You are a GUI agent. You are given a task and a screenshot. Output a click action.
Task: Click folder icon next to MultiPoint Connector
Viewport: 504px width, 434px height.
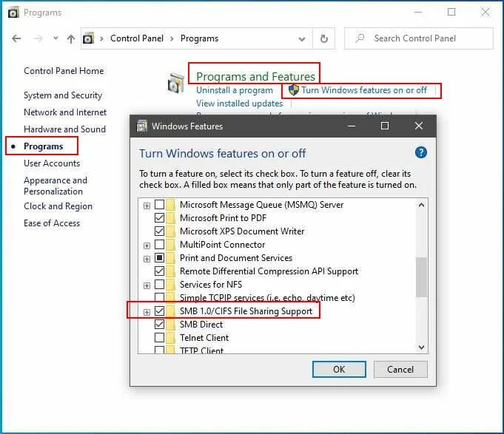tap(171, 245)
